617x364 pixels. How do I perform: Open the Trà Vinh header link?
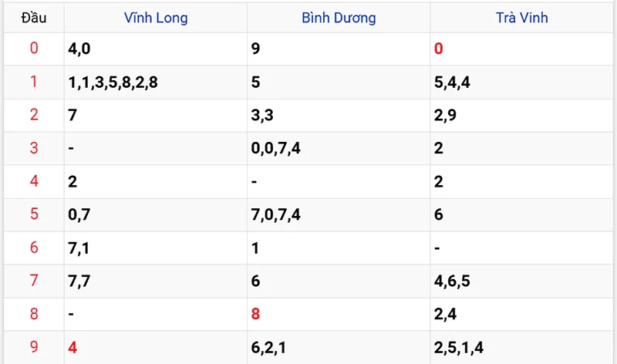521,18
